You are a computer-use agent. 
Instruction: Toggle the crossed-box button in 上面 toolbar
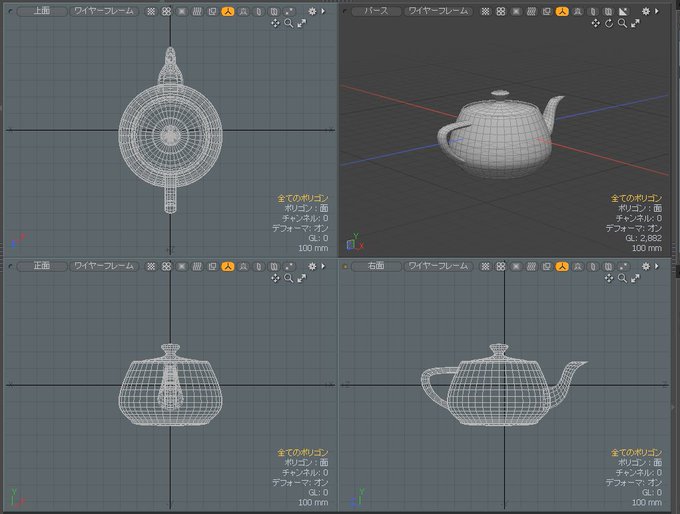[182, 11]
